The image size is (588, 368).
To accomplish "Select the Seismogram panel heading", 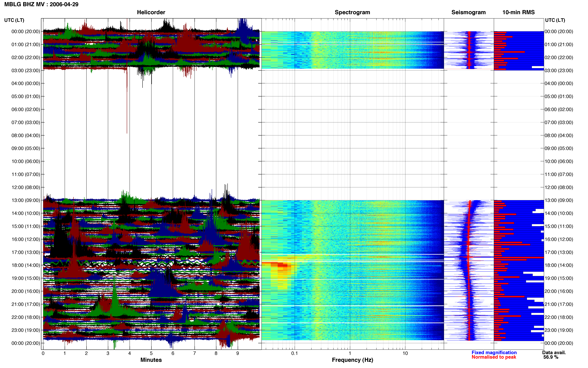I will 468,12.
